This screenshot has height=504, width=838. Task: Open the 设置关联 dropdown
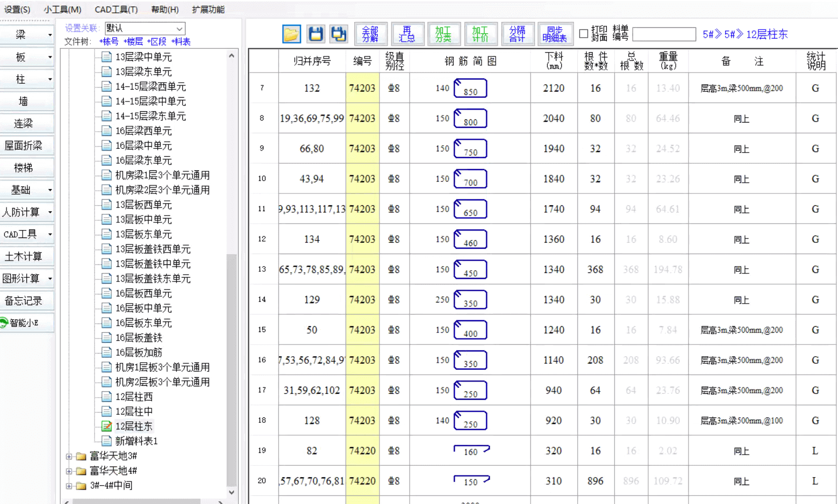pos(180,28)
